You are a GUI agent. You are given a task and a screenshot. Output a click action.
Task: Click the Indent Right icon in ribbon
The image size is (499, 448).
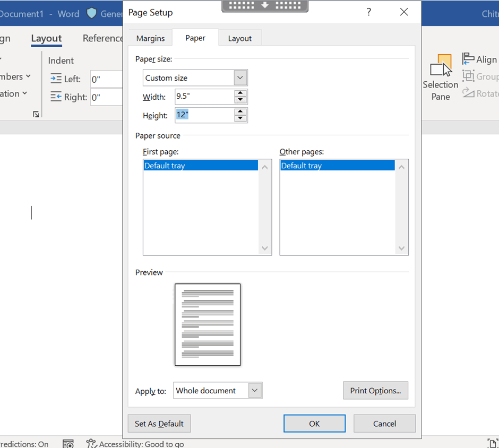(x=56, y=97)
